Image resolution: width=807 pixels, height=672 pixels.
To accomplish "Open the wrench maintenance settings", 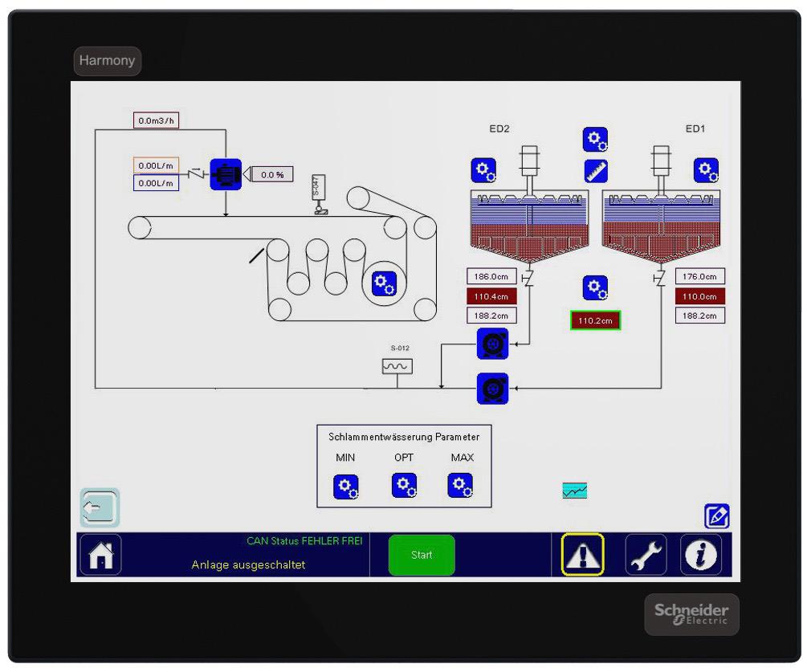I will (x=646, y=555).
